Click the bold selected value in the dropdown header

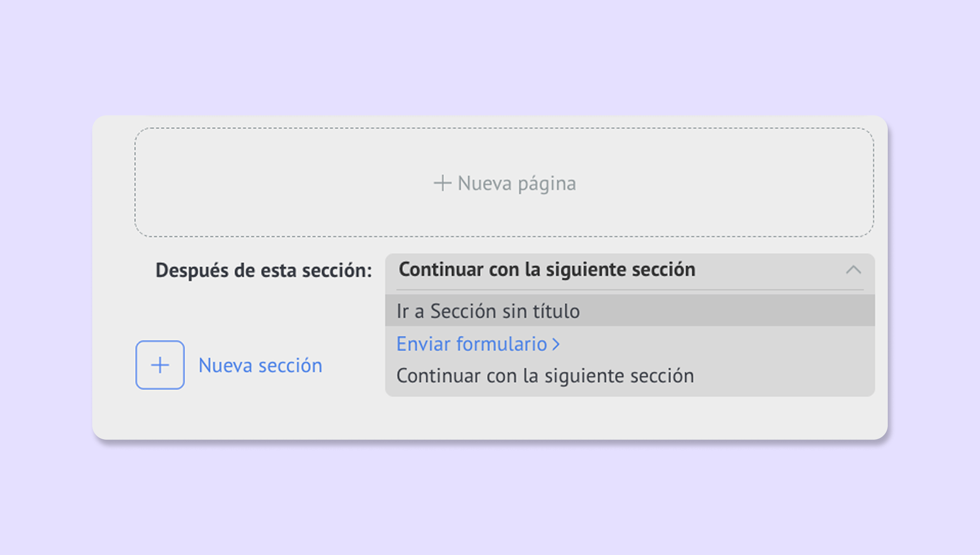pyautogui.click(x=547, y=270)
